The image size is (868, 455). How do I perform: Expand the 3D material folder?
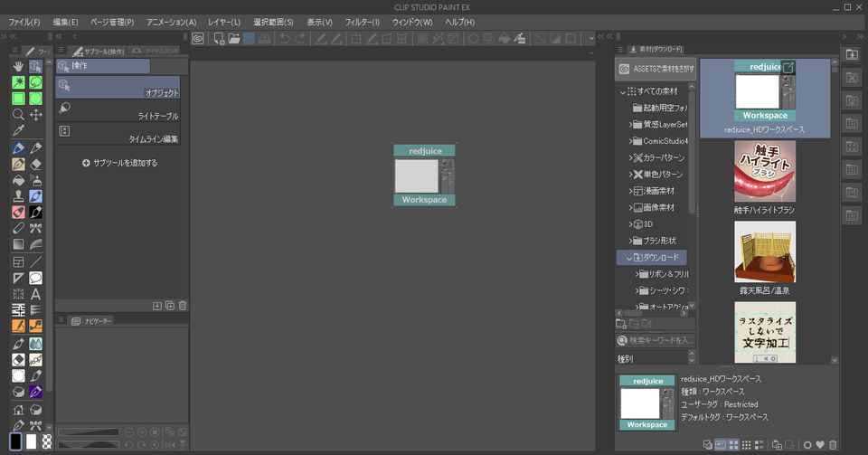630,224
